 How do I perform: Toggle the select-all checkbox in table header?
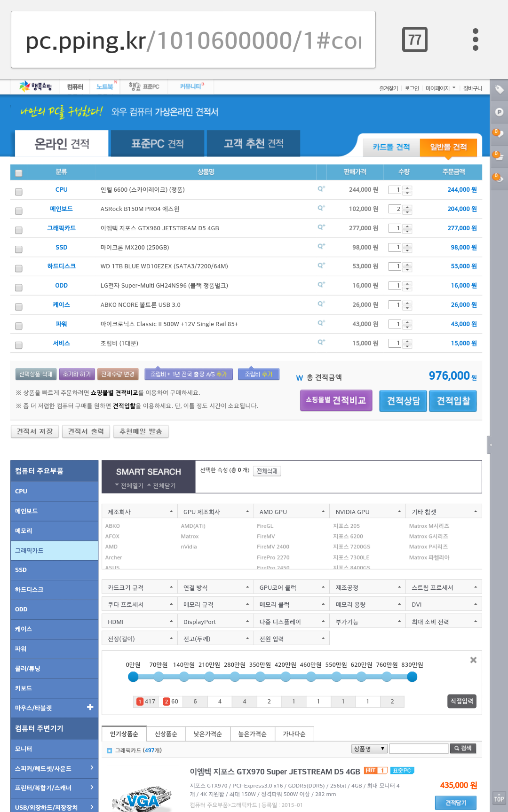pyautogui.click(x=19, y=173)
